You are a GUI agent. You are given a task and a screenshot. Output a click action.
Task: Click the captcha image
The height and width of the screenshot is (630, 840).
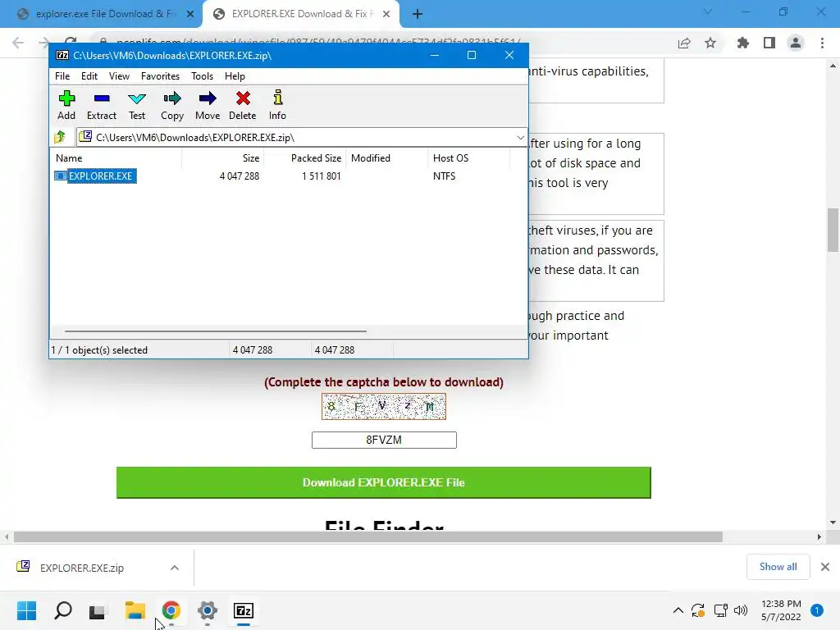pos(384,407)
